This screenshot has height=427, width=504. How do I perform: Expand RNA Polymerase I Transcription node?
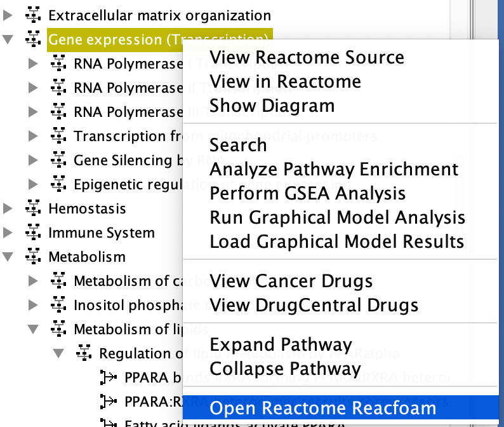33,64
